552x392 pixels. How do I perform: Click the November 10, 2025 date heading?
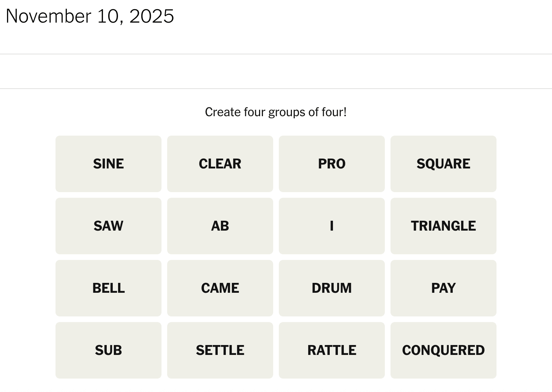[90, 16]
